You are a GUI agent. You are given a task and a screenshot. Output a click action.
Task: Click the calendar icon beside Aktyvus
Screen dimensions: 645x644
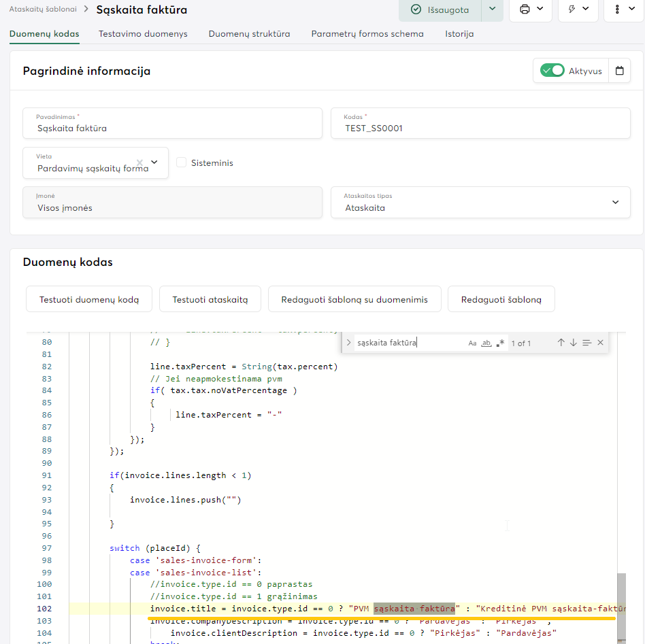(619, 71)
